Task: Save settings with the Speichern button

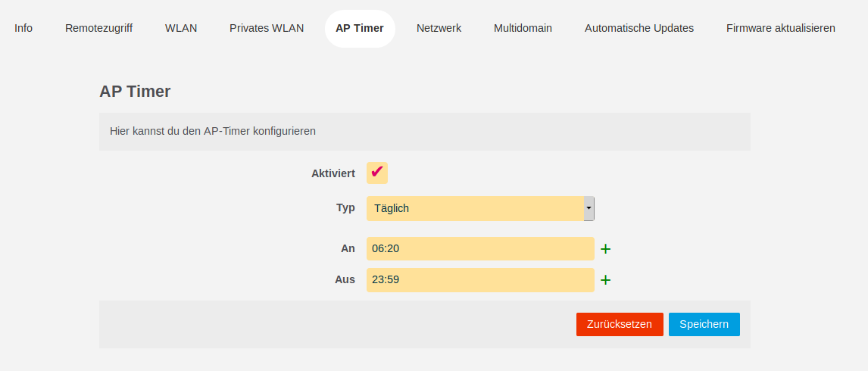Action: (704, 324)
